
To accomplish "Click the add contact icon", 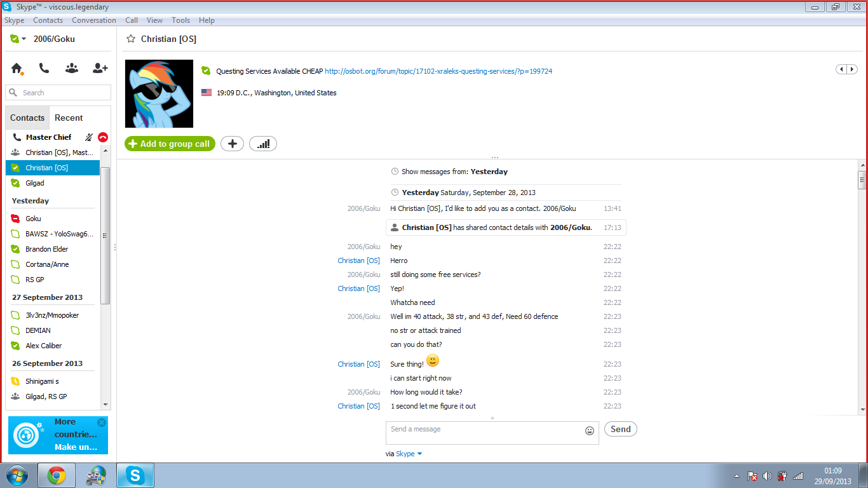I will click(x=100, y=68).
